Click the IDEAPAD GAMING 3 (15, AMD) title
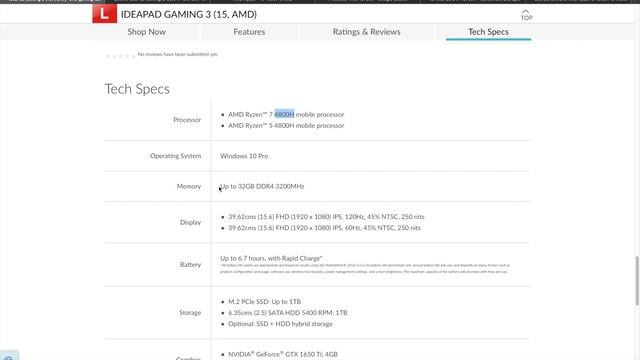 point(189,14)
